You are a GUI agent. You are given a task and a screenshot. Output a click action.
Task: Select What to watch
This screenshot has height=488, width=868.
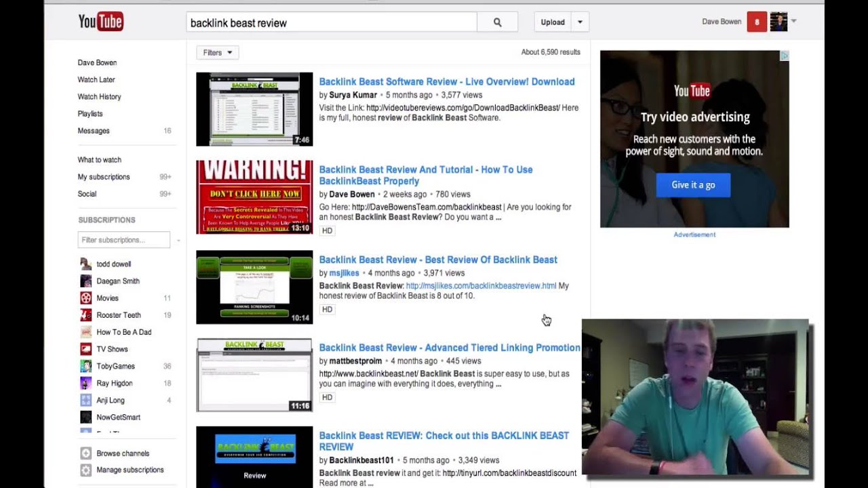coord(99,160)
